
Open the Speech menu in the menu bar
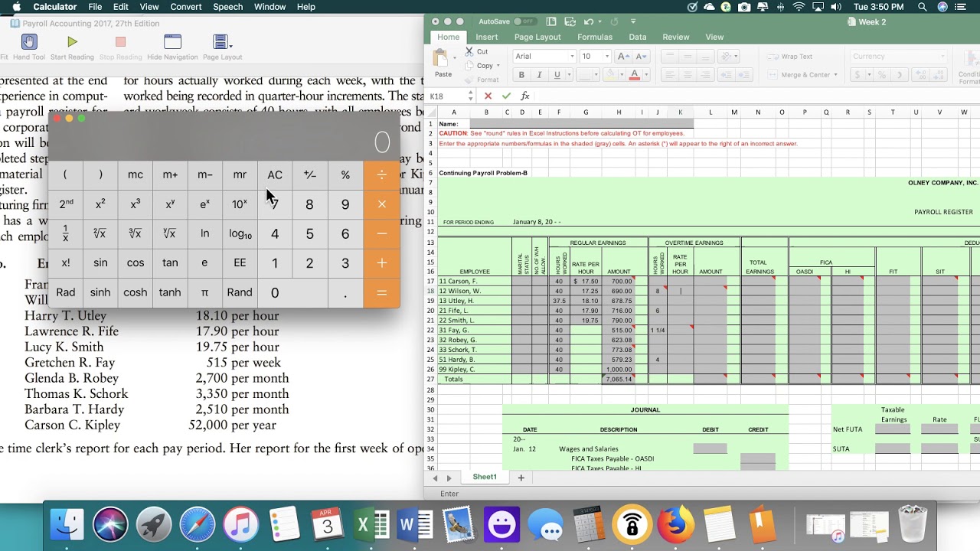pyautogui.click(x=227, y=7)
